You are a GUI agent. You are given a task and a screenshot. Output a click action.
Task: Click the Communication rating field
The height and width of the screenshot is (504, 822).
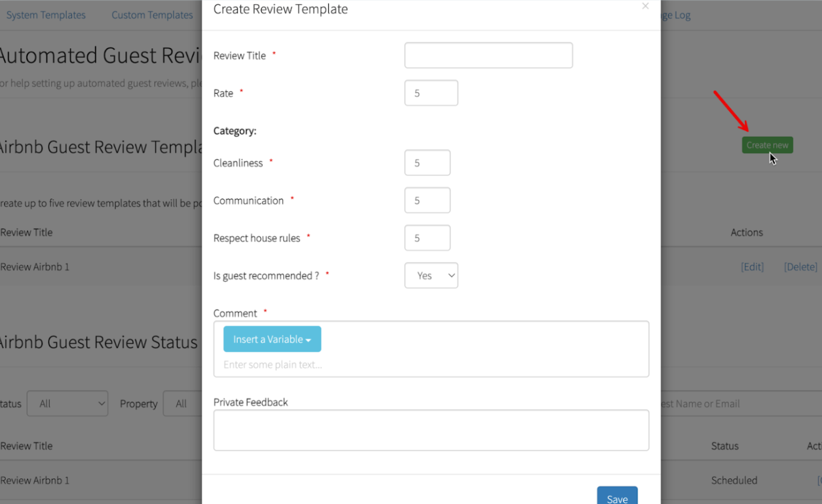(x=427, y=200)
